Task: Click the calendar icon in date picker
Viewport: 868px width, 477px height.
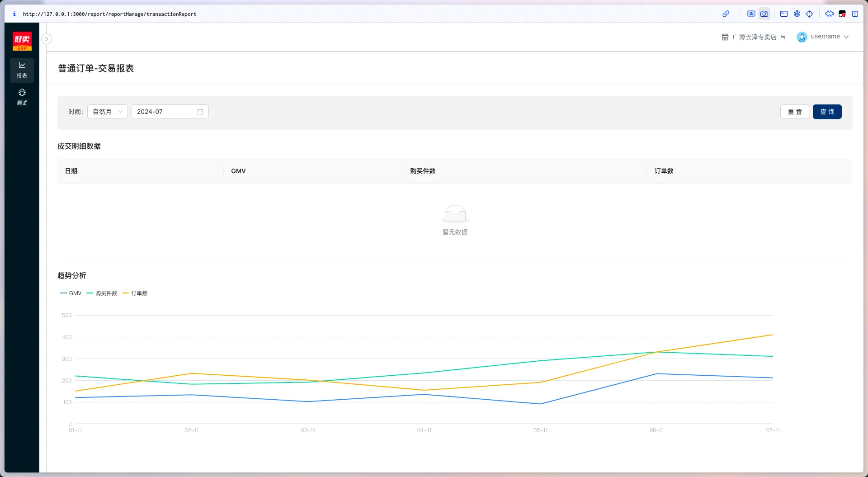Action: (200, 112)
